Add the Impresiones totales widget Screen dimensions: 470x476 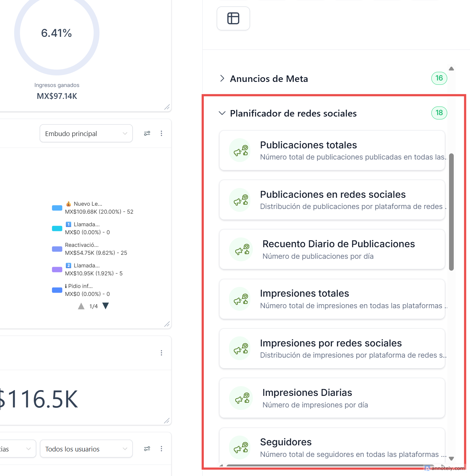(x=332, y=299)
